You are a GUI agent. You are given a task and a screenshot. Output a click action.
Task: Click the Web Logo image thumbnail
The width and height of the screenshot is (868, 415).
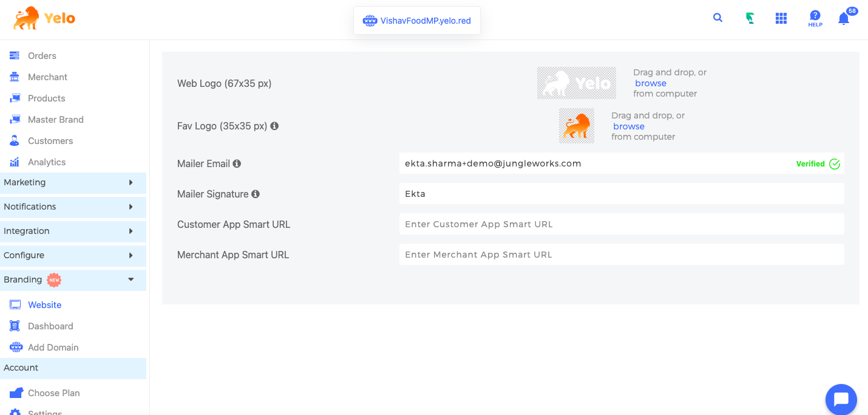pos(577,83)
